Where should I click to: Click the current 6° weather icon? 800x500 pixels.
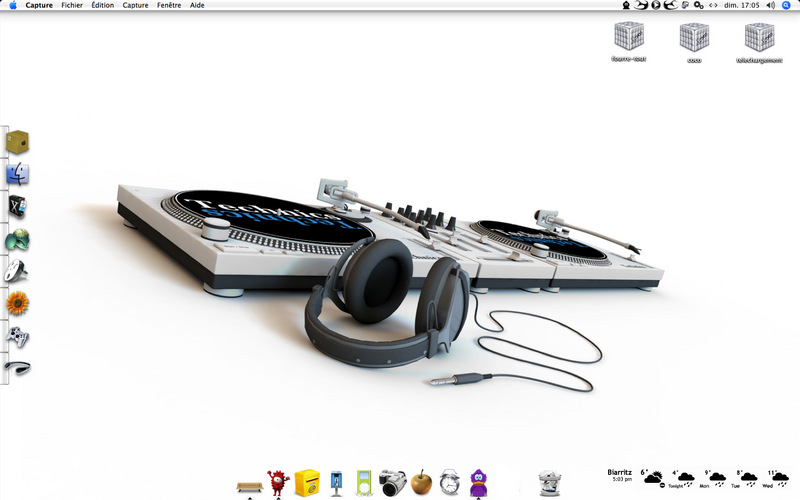point(653,479)
